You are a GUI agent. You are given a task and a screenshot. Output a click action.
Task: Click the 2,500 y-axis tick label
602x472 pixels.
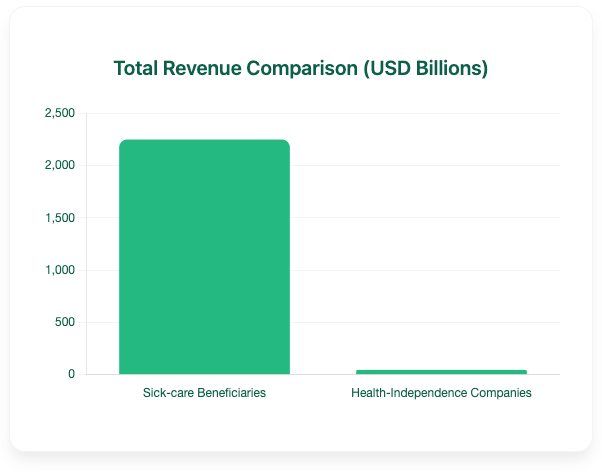point(60,113)
